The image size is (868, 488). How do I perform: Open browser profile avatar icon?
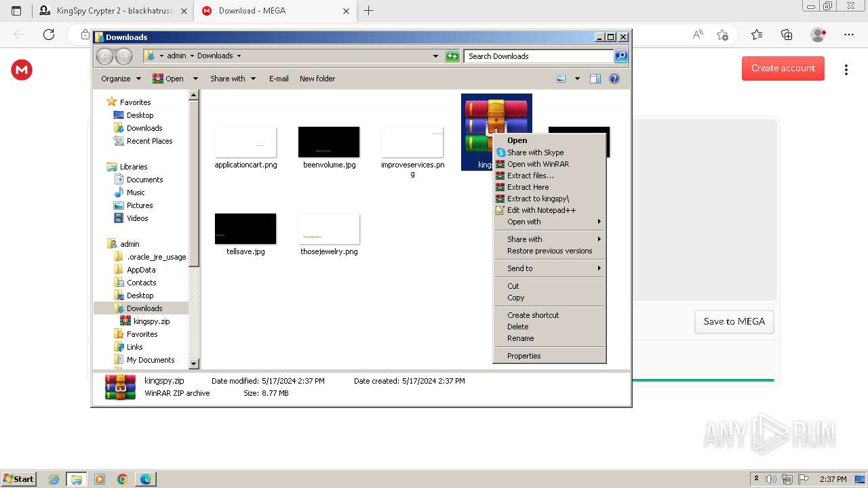pyautogui.click(x=818, y=35)
